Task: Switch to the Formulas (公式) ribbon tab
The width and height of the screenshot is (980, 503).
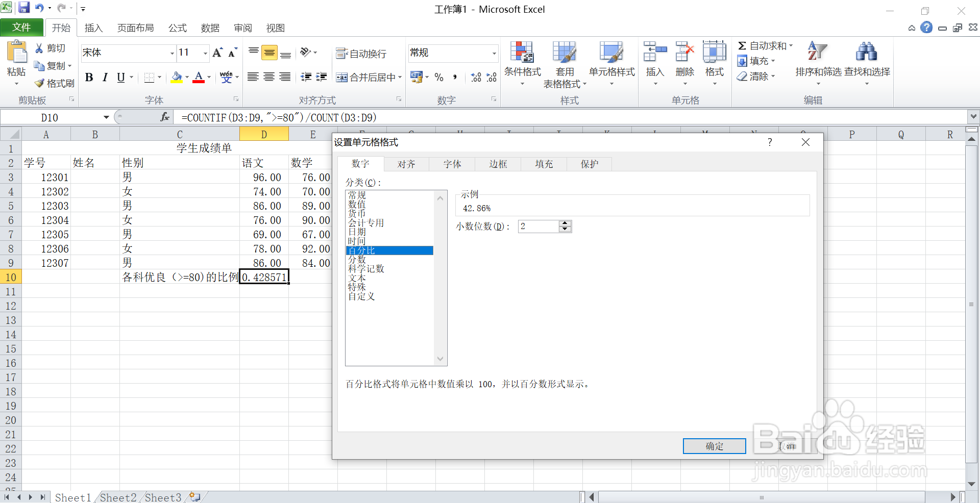Action: [x=178, y=28]
